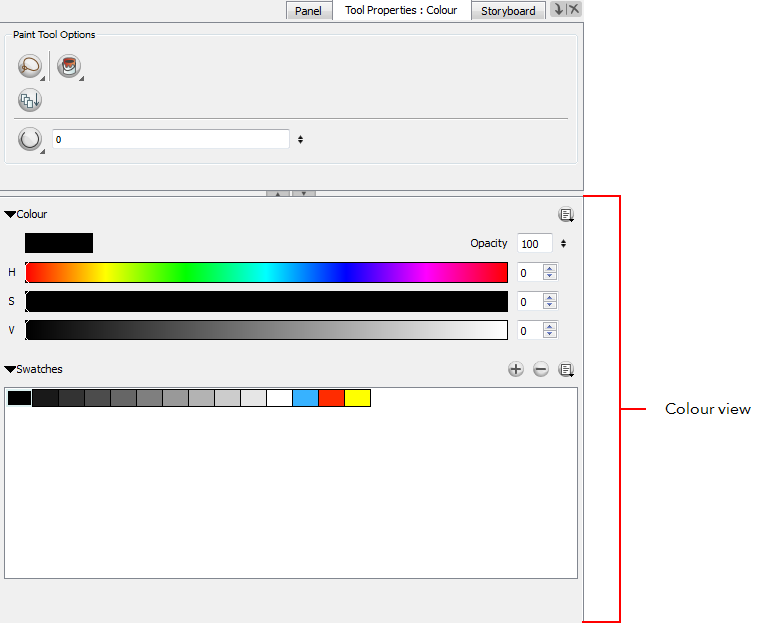
Task: Collapse the Swatches section triangle
Action: [x=10, y=369]
